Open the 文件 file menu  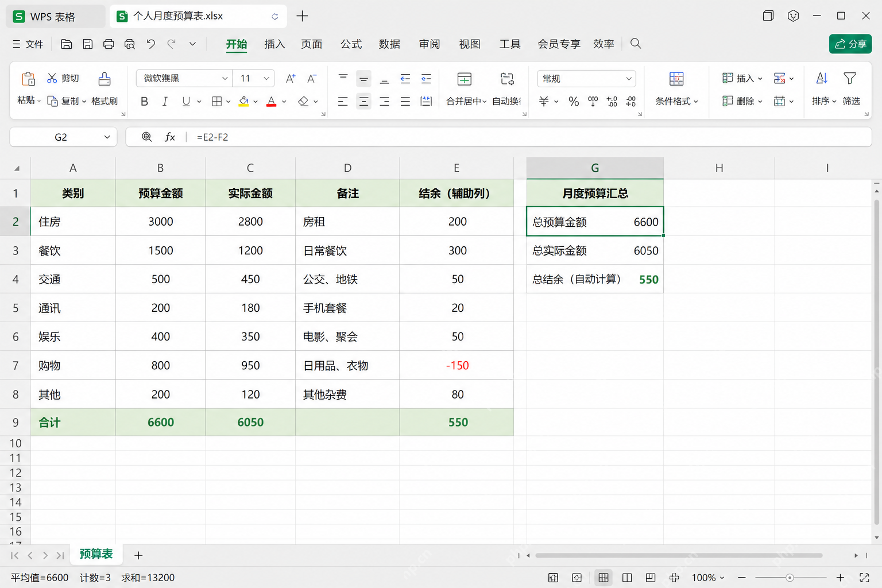point(28,44)
